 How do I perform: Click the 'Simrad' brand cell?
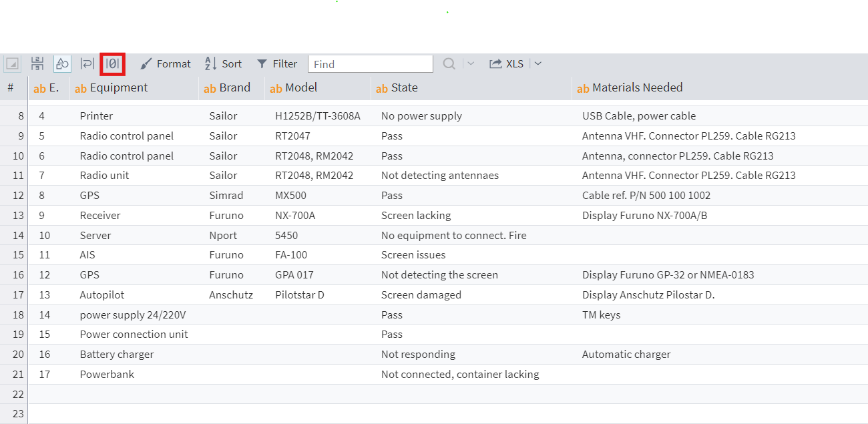click(226, 196)
